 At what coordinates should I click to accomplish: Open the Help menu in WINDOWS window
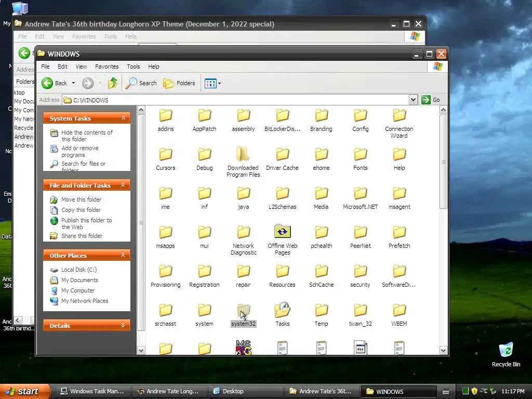point(153,66)
